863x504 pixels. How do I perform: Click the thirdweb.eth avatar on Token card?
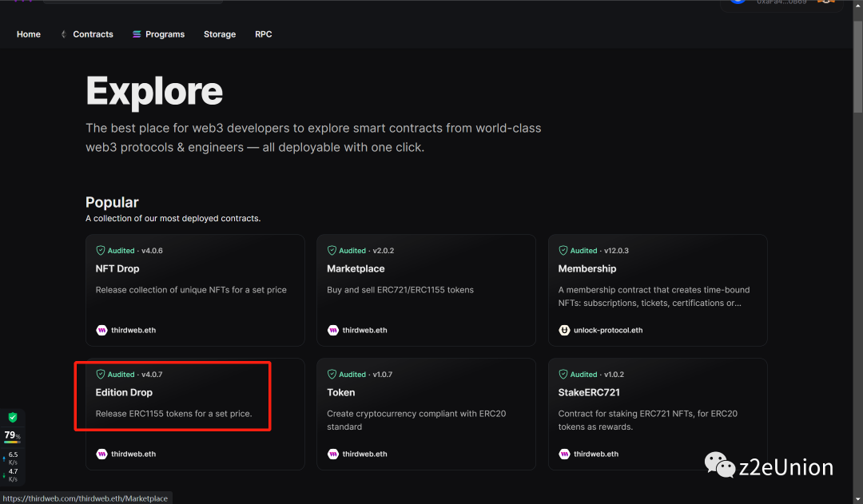click(x=332, y=454)
